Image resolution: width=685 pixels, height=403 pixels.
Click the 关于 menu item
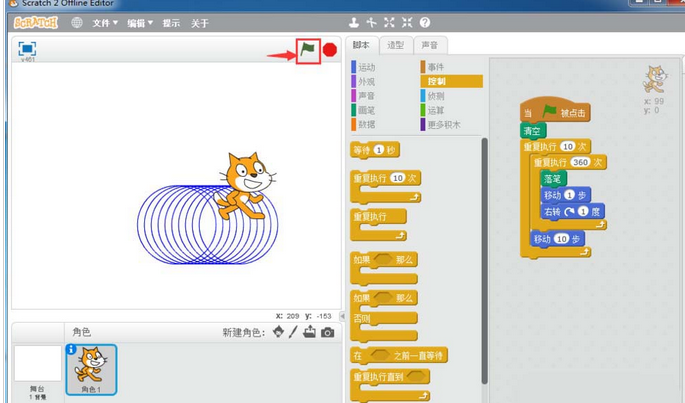pos(200,23)
